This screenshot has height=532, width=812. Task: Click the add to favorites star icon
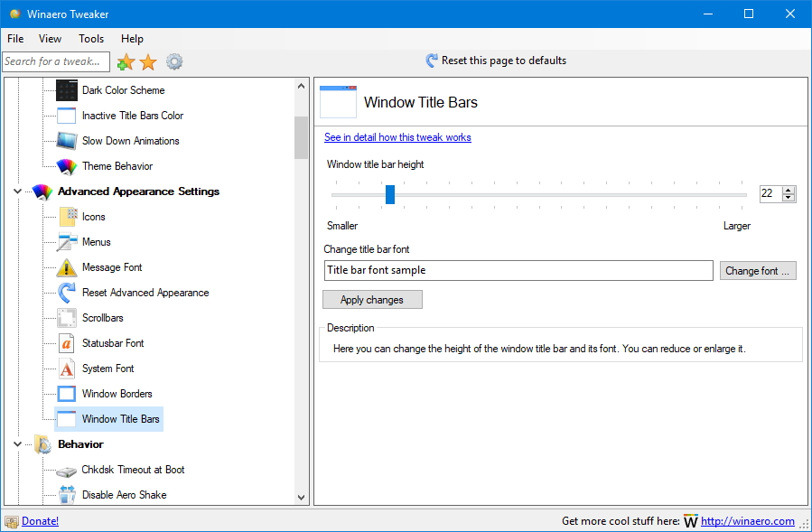coord(126,61)
